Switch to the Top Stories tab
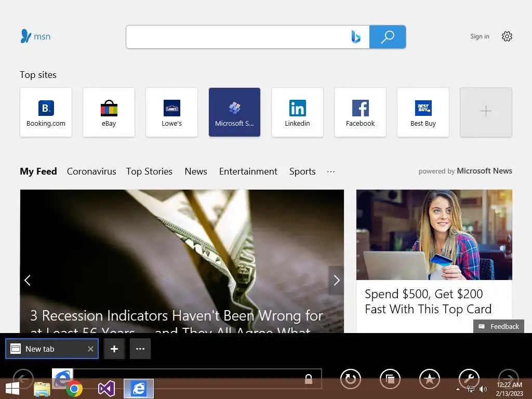Viewport: 532px width, 399px height. coord(149,171)
